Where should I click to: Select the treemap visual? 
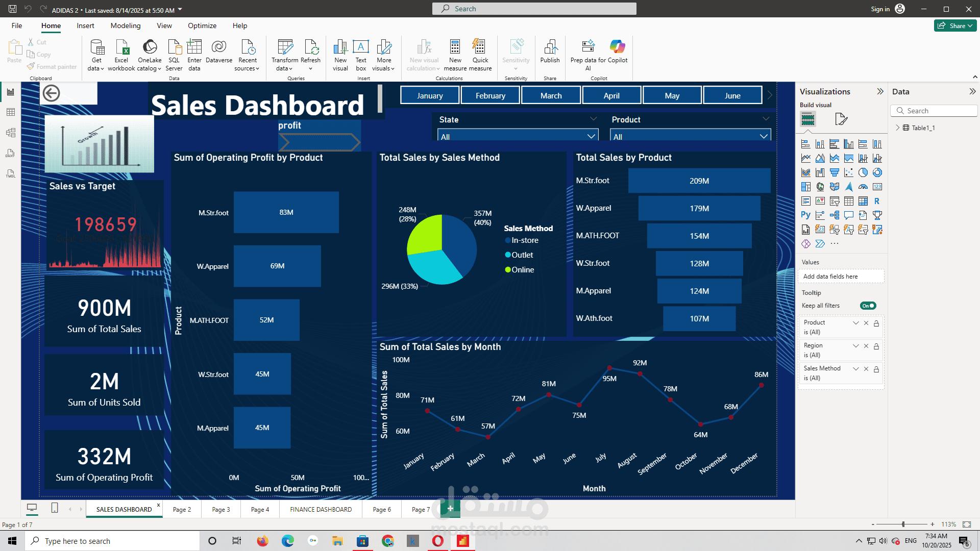click(x=806, y=187)
